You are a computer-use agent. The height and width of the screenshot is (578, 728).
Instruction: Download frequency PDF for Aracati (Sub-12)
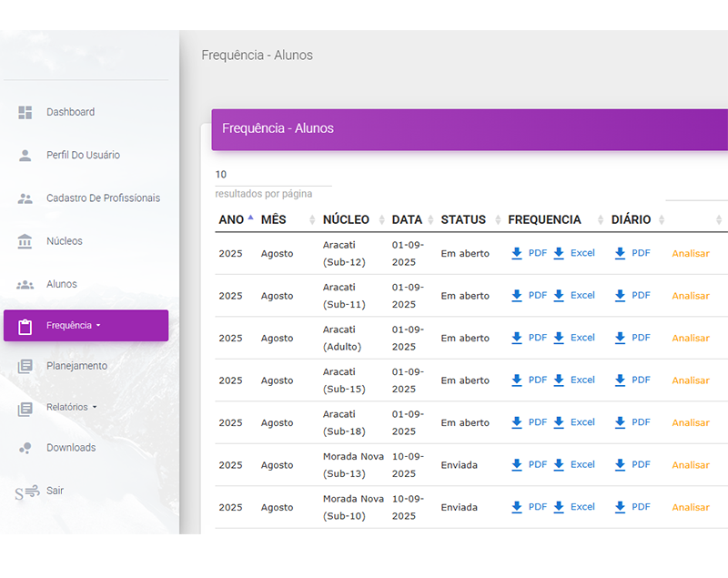[529, 253]
